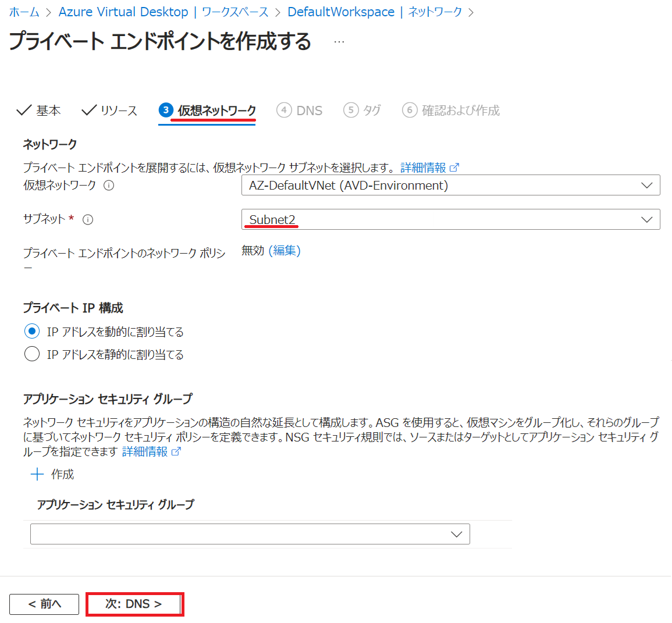672x623 pixels.
Task: Go to DefaultWorkspace | ネットワーク breadcrumb
Action: [375, 12]
